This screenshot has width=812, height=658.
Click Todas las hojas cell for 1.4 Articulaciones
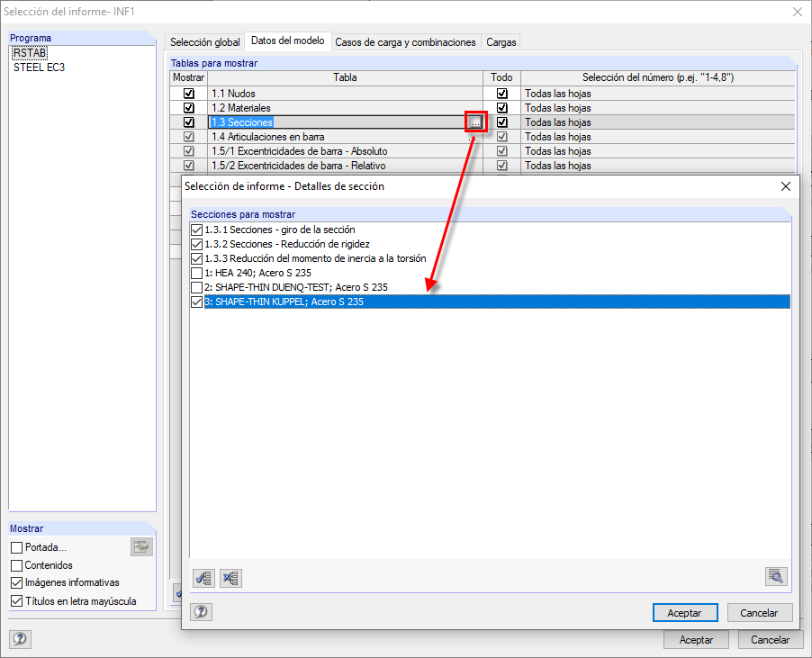click(658, 137)
